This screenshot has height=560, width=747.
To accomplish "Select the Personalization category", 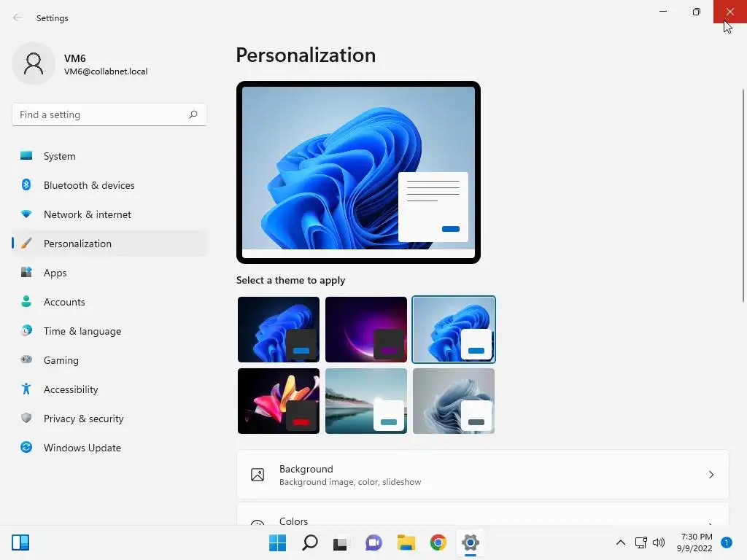I will coord(109,244).
